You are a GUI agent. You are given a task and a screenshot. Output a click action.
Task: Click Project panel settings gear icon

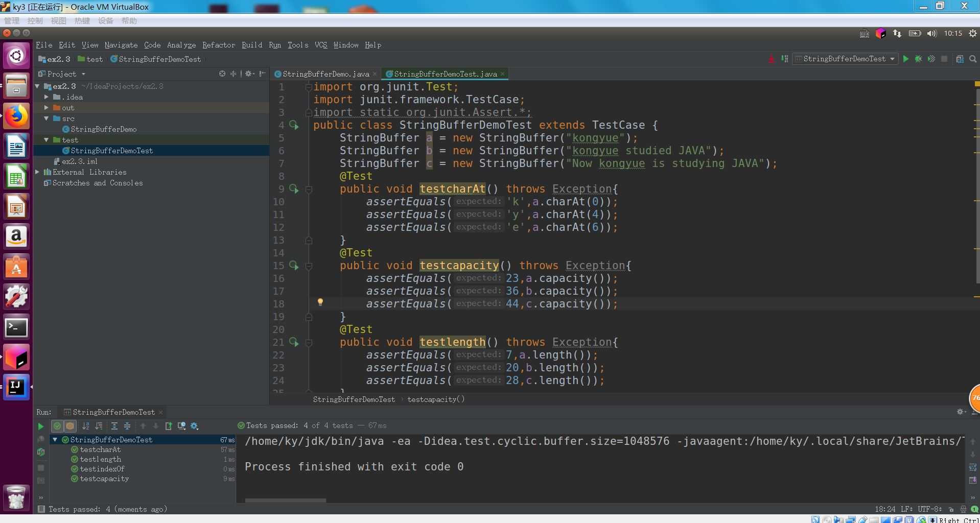[249, 74]
